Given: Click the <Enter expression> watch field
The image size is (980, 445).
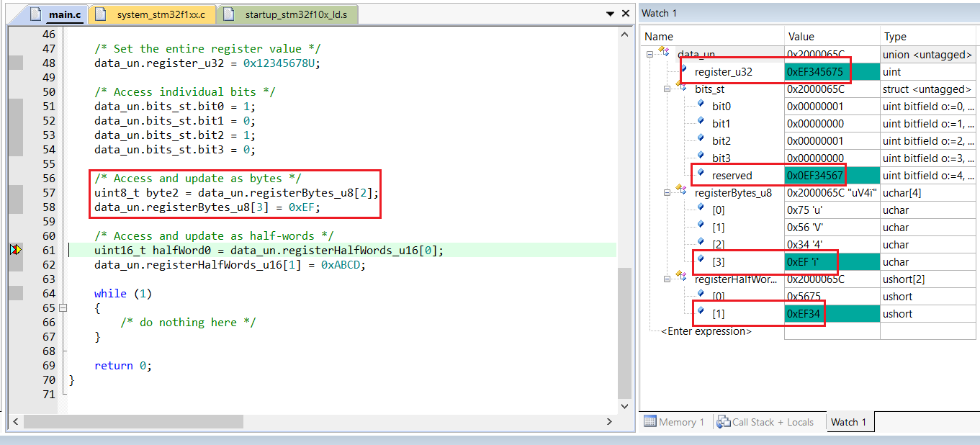Looking at the screenshot, I should click(706, 331).
